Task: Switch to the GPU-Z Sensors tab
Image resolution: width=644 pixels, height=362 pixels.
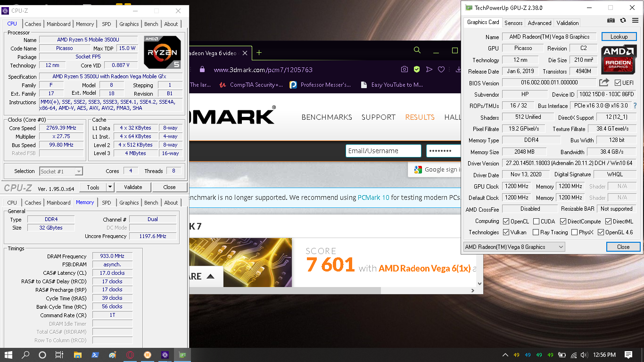Action: (x=513, y=23)
